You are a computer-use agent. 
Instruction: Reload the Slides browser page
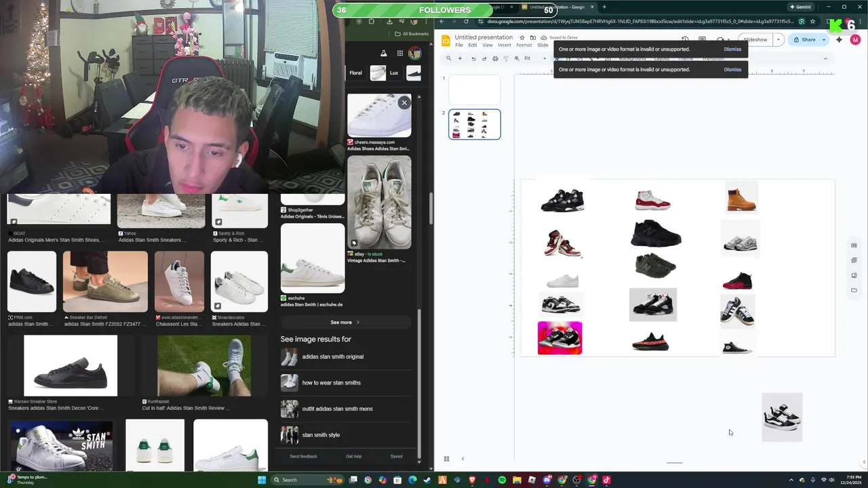(x=466, y=21)
